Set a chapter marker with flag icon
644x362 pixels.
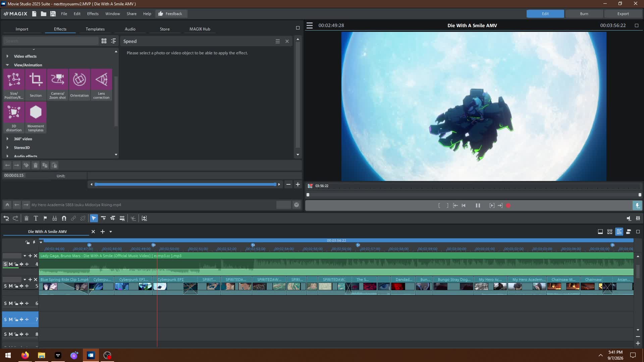tap(45, 219)
